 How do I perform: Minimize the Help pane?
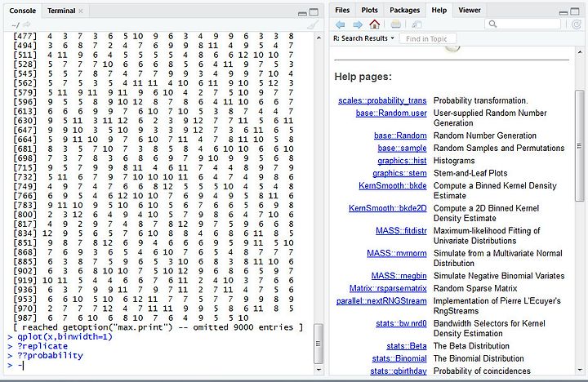tap(563, 13)
